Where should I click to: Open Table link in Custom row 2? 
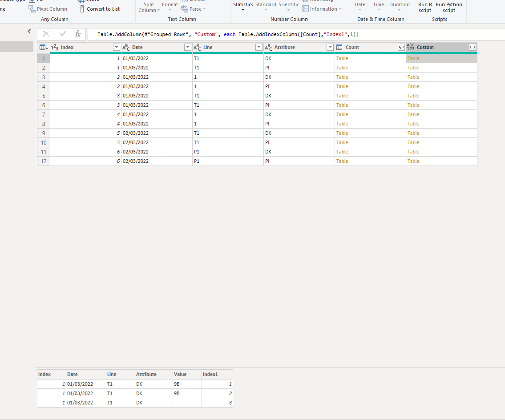tap(413, 68)
